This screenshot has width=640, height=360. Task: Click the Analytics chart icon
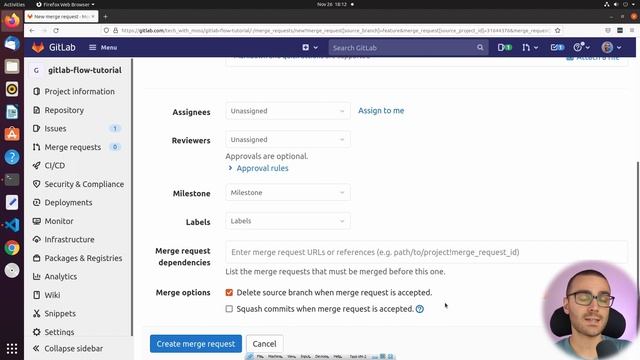click(36, 276)
